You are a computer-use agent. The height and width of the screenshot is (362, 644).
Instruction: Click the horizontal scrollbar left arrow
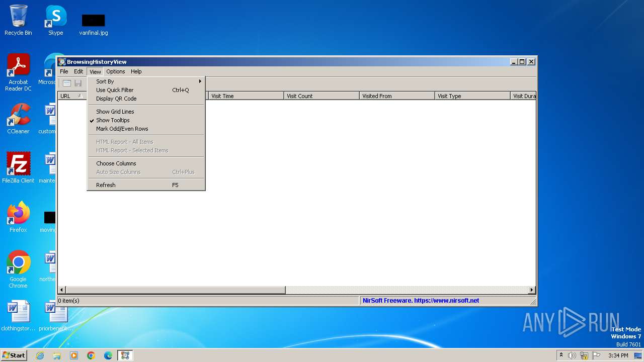62,290
